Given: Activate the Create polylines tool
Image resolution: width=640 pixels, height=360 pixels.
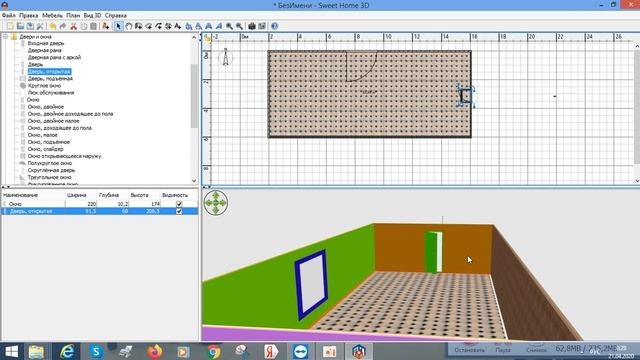Looking at the screenshot, I should tap(158, 26).
